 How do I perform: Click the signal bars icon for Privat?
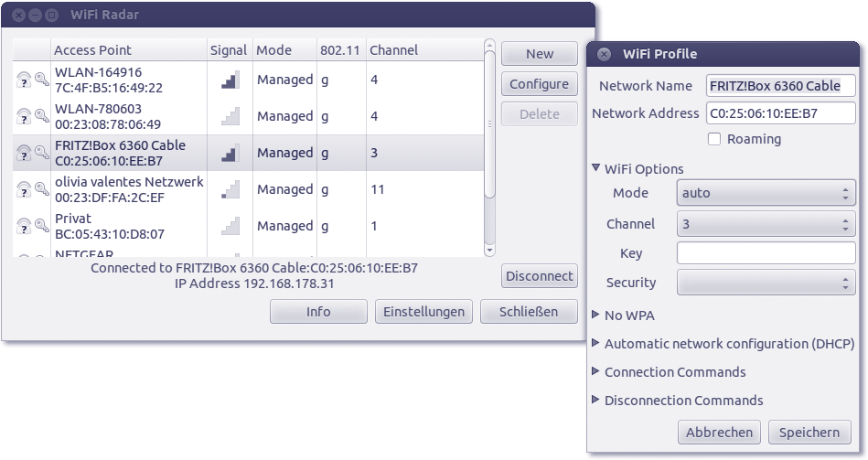230,226
